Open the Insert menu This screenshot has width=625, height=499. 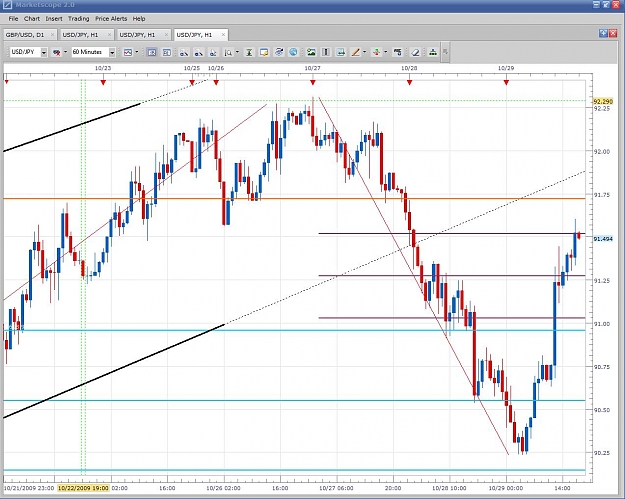click(54, 19)
